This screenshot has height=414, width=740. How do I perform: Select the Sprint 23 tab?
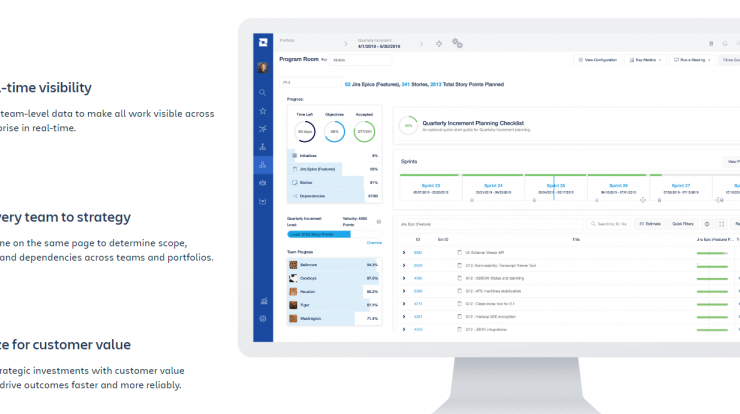(430, 188)
